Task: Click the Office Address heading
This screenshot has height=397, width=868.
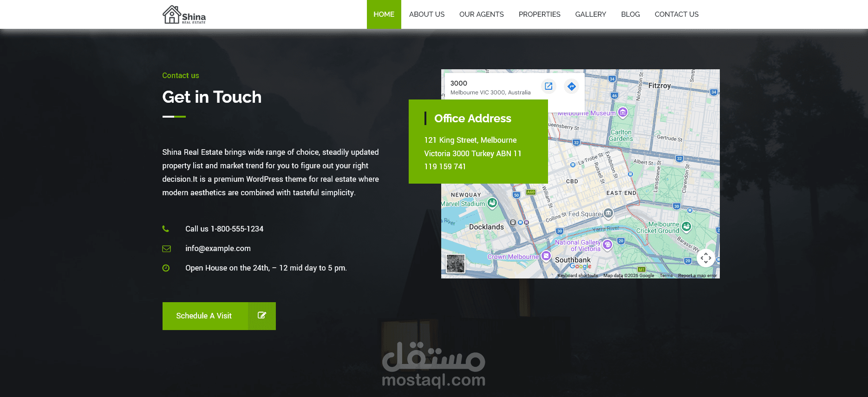Action: coord(473,119)
